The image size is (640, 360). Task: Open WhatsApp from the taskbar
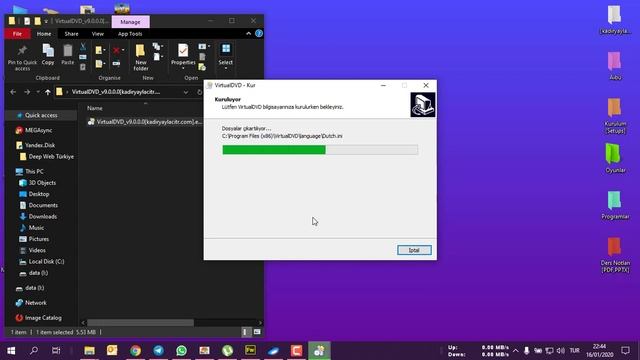pyautogui.click(x=182, y=351)
